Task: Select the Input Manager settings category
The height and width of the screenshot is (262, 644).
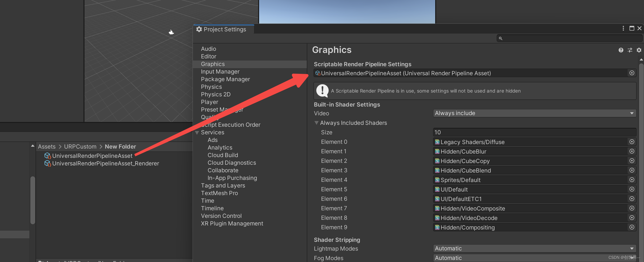Action: pyautogui.click(x=220, y=71)
